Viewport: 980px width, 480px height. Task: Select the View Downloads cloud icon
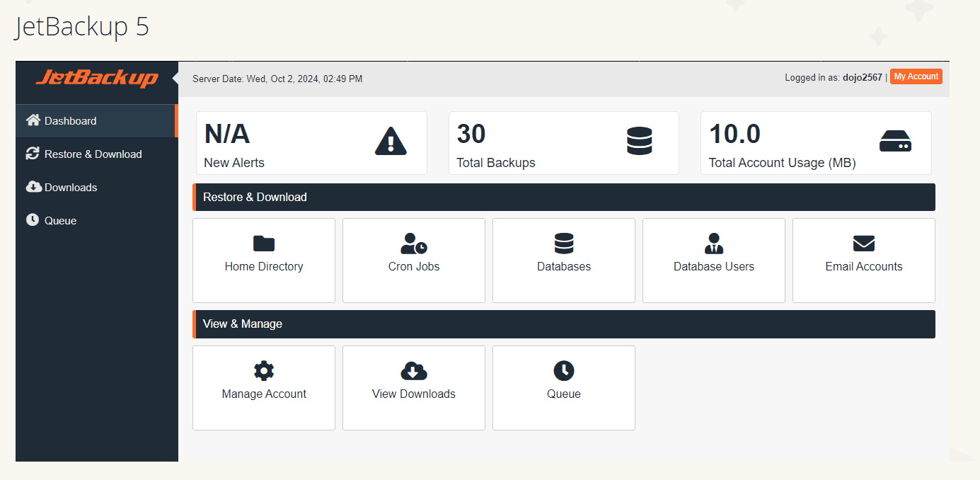[x=413, y=370]
